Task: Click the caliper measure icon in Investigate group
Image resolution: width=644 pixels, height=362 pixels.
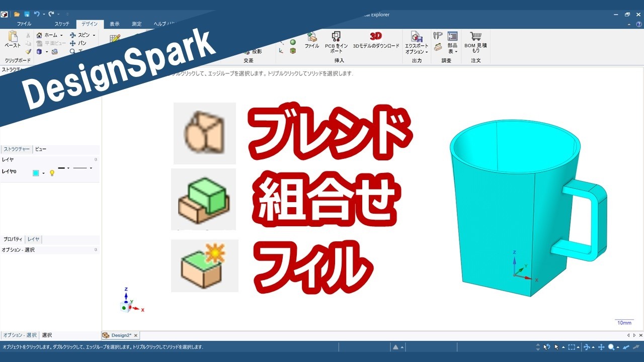Action: coord(438,36)
